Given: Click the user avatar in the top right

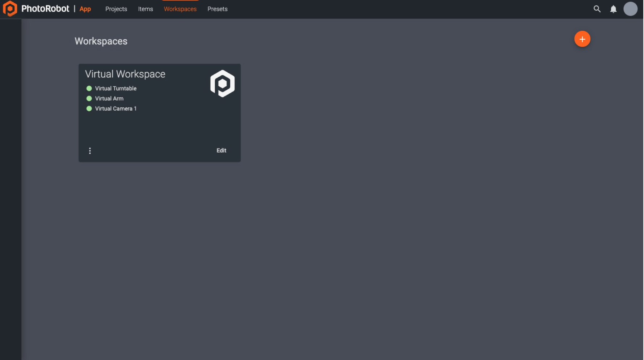Looking at the screenshot, I should coord(631,9).
